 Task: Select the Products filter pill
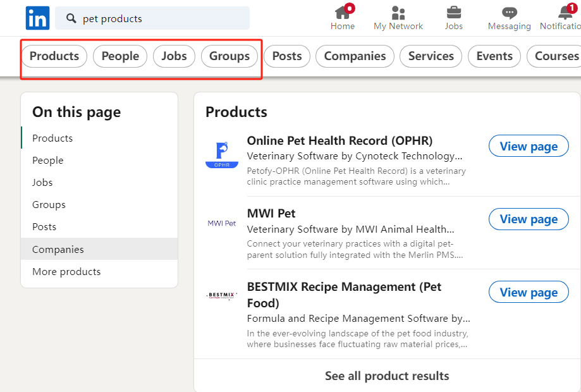point(54,56)
